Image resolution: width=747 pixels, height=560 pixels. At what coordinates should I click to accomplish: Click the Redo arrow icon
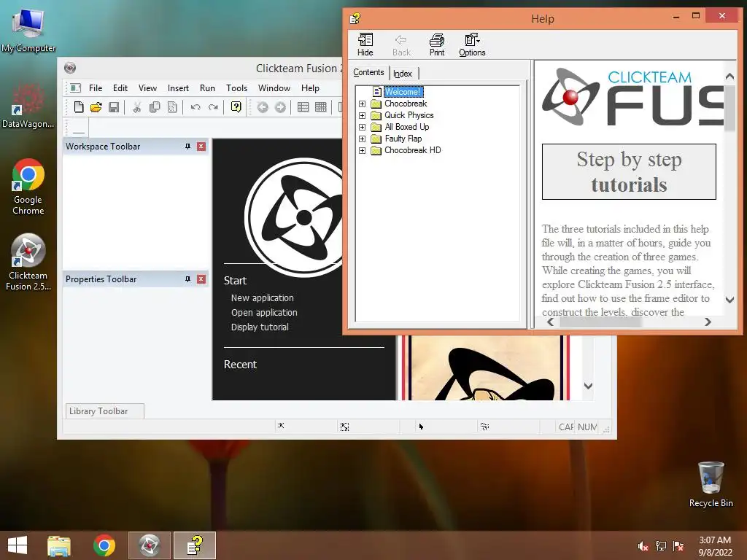tap(213, 107)
